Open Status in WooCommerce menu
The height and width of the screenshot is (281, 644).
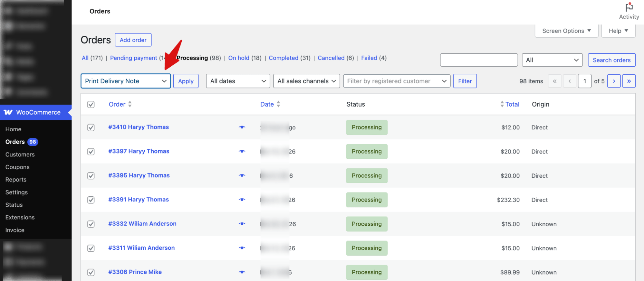(x=14, y=205)
